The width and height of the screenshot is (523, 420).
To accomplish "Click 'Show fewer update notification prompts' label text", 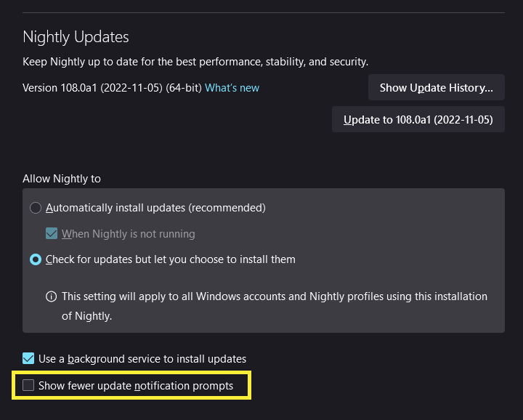I will tap(136, 386).
